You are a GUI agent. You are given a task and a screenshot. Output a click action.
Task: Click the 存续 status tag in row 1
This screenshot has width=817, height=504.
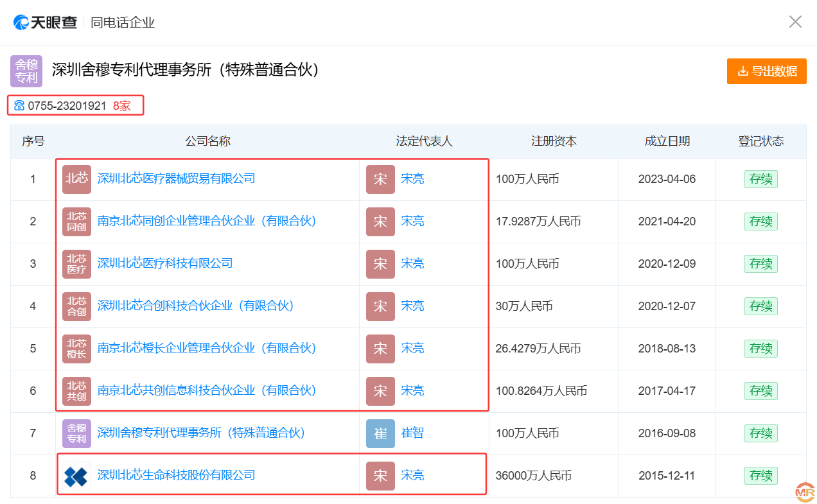tap(760, 179)
